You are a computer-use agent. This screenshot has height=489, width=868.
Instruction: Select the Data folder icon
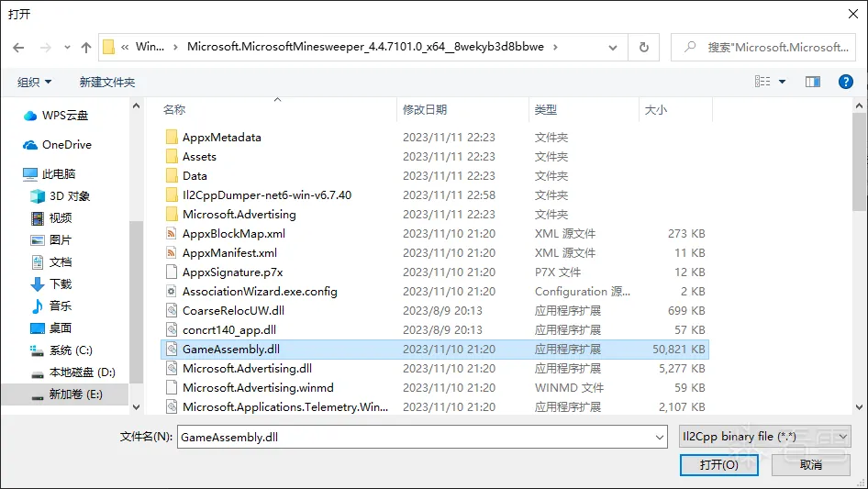point(172,175)
